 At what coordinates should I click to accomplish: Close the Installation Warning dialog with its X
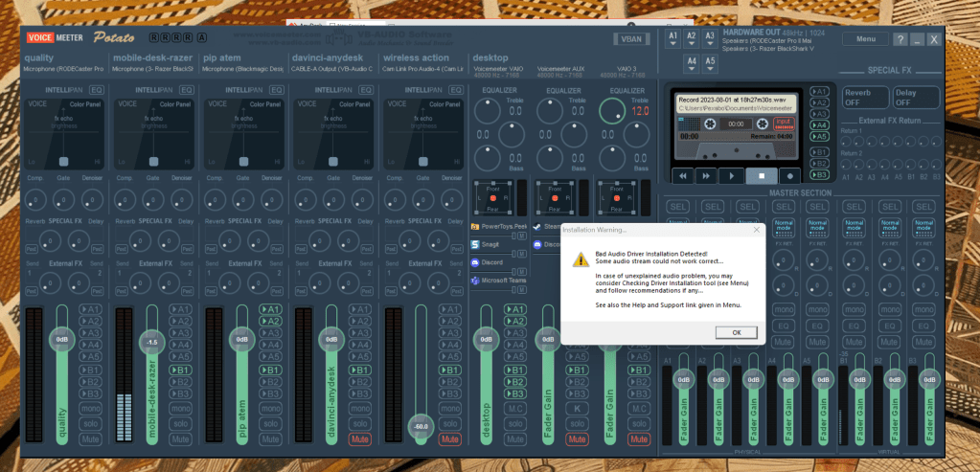coord(756,230)
